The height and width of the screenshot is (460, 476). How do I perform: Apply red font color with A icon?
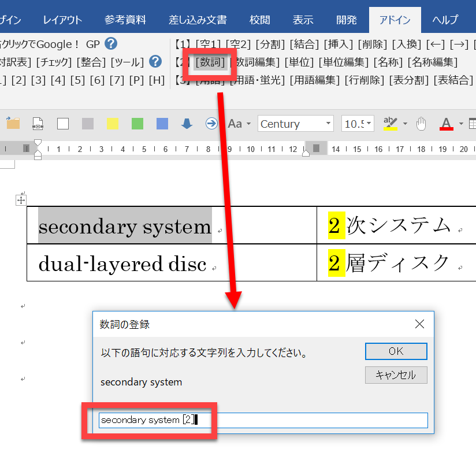point(446,123)
